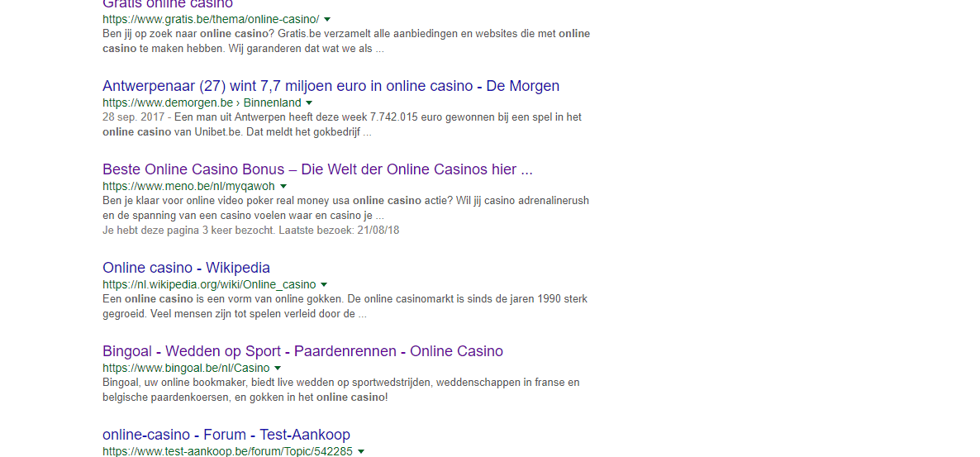980x457 pixels.
Task: Open the 'Online casino - Wikipedia' result
Action: (x=186, y=268)
